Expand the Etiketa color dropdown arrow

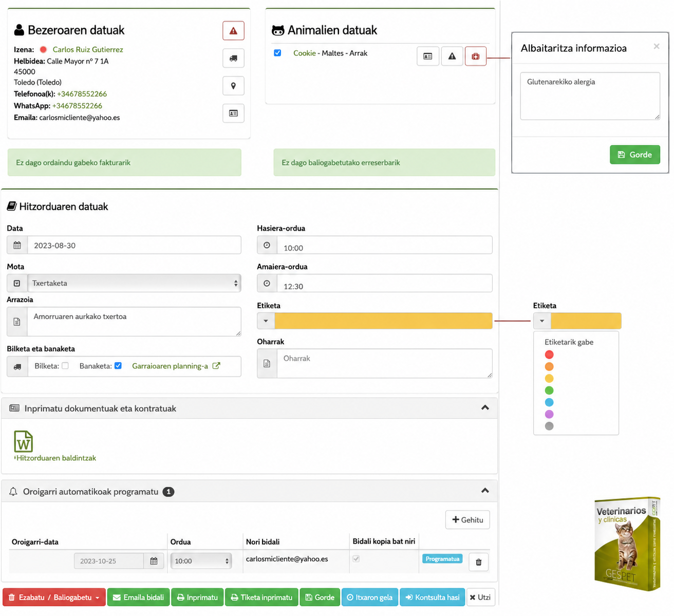click(x=266, y=321)
